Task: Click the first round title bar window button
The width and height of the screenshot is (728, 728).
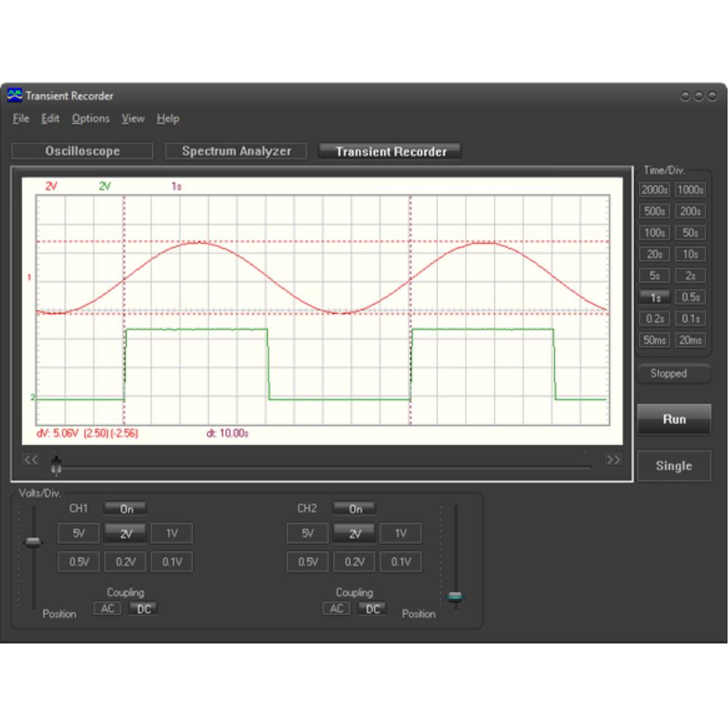Action: pyautogui.click(x=685, y=95)
